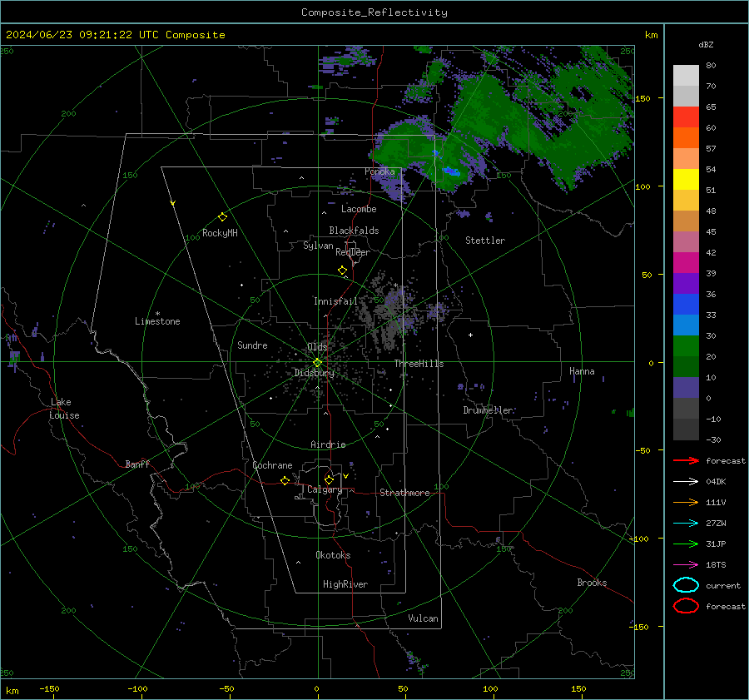749x700 pixels.
Task: Click the Strathmore city label
Action: pyautogui.click(x=404, y=493)
